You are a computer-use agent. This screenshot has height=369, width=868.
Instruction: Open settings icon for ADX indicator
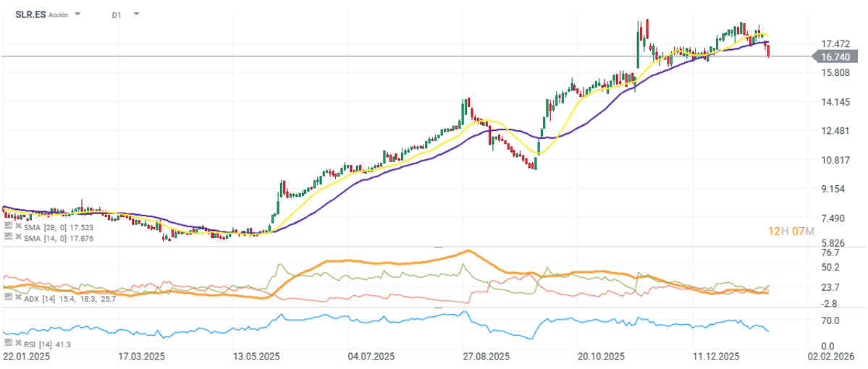coord(8,297)
